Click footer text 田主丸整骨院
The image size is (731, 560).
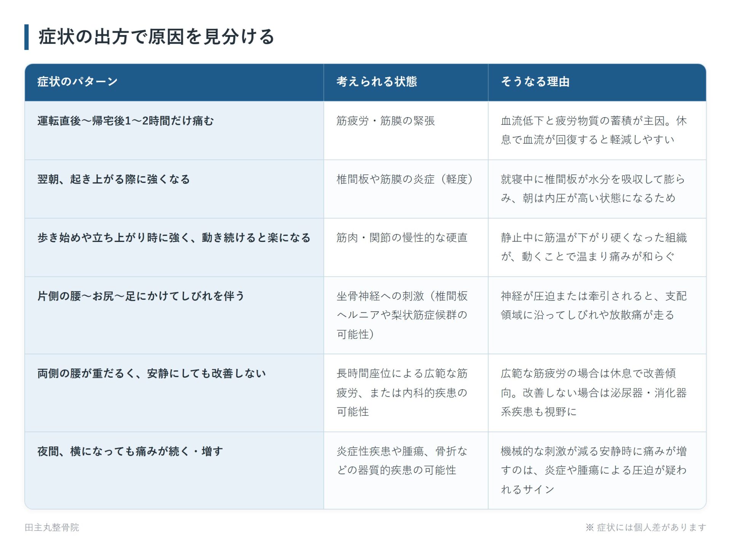point(52,527)
